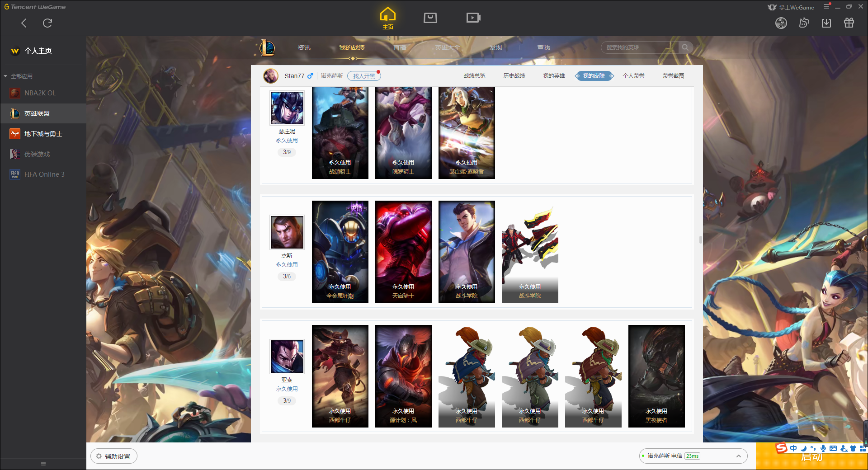Screen dimensions: 868x470
Task: Open the 战熊骑士 skin card
Action: pos(340,133)
